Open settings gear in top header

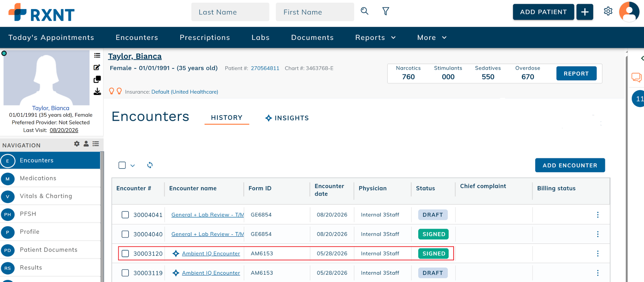pos(608,11)
